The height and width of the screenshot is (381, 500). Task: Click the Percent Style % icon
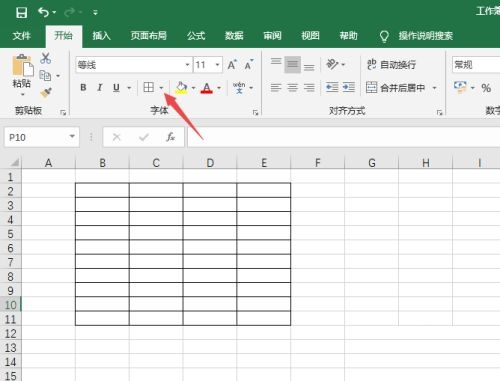486,88
